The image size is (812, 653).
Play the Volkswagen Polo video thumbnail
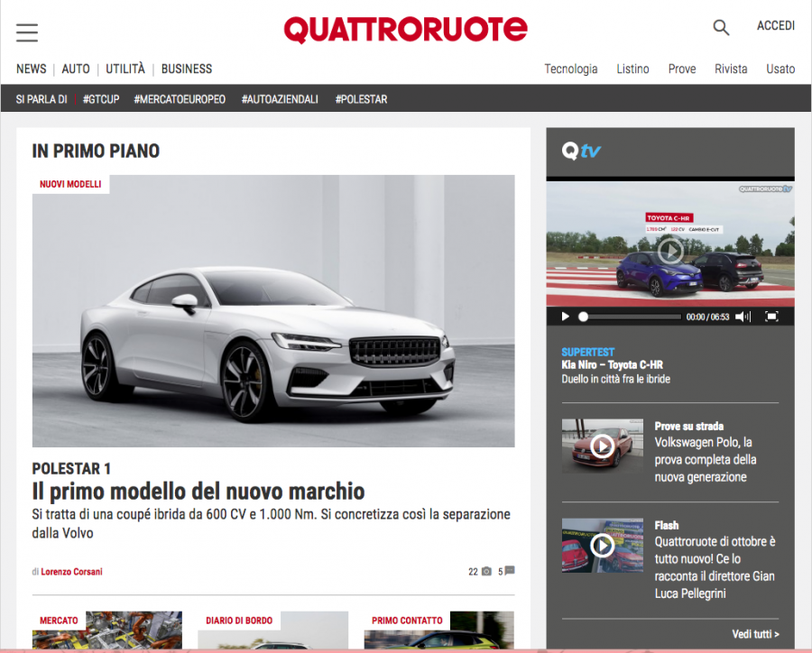click(602, 446)
